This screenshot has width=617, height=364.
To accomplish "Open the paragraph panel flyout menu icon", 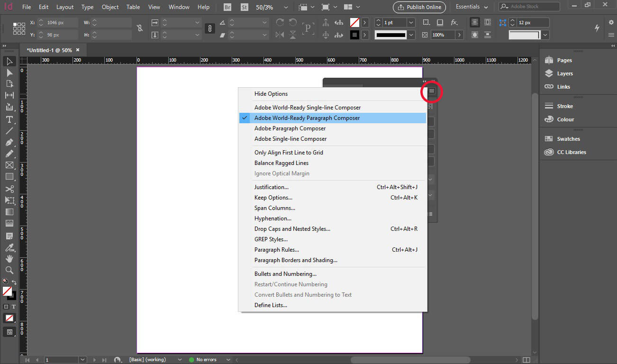I will click(x=432, y=91).
